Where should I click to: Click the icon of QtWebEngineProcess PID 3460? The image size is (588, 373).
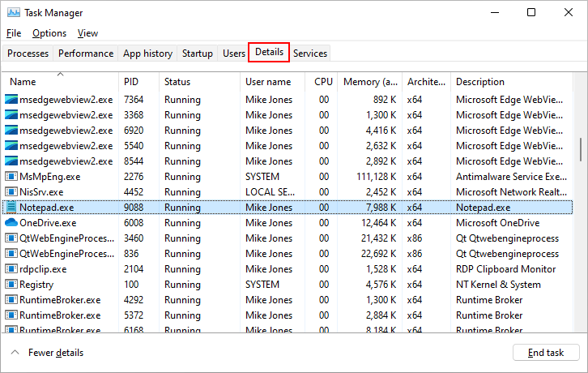(11, 238)
